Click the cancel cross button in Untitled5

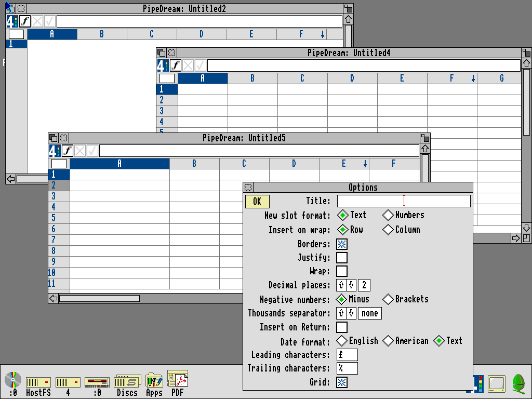[x=79, y=151]
